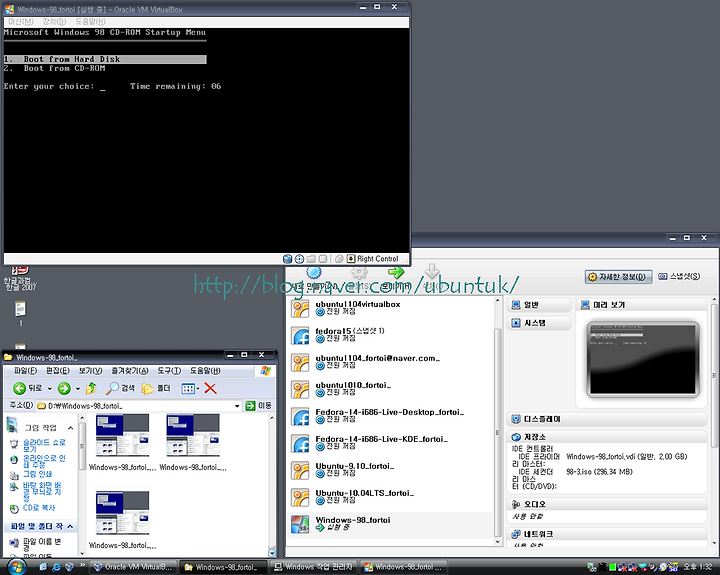
Task: Collapse the 파일 및 폴더 작업 section
Action: 70,526
